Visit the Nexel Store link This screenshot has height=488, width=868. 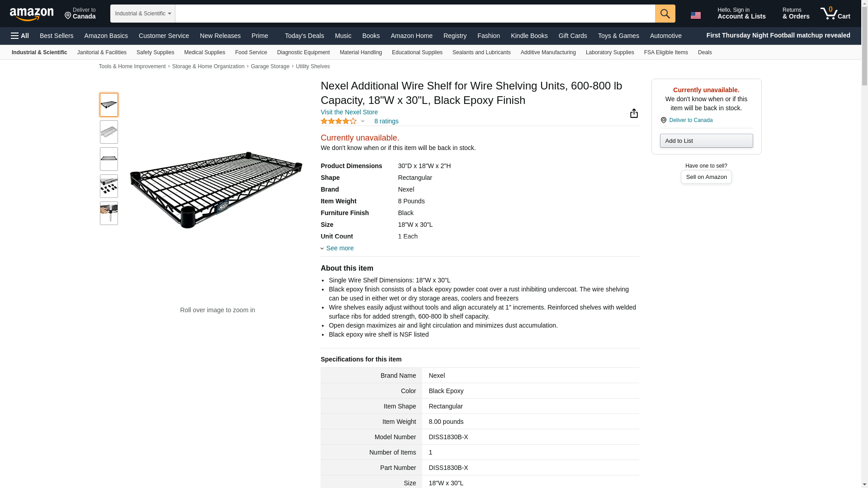coord(349,112)
